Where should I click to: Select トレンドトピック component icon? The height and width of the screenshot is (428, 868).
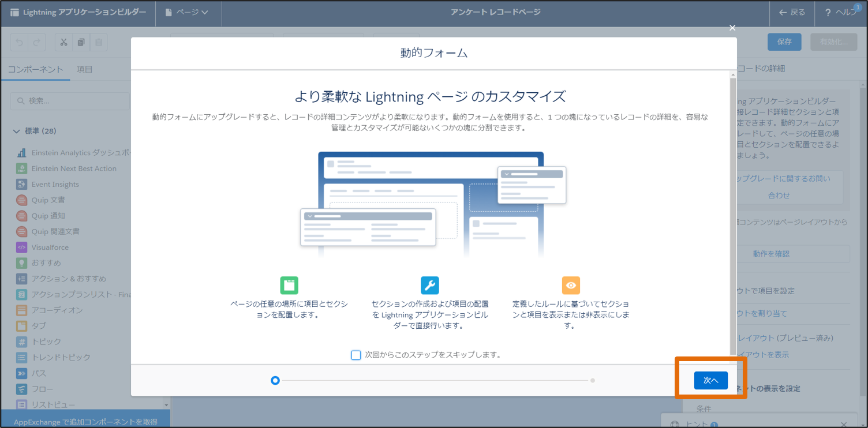pyautogui.click(x=21, y=357)
